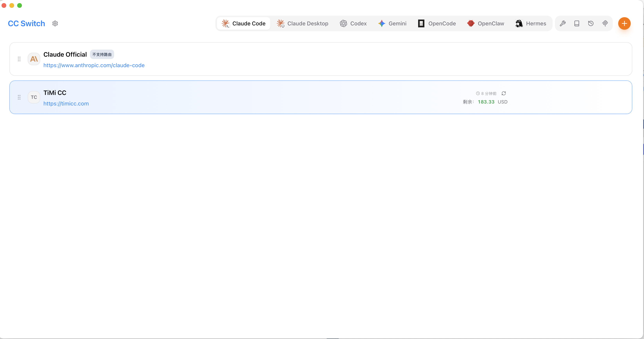
Task: Switch to the Claude Code tab
Action: point(243,23)
